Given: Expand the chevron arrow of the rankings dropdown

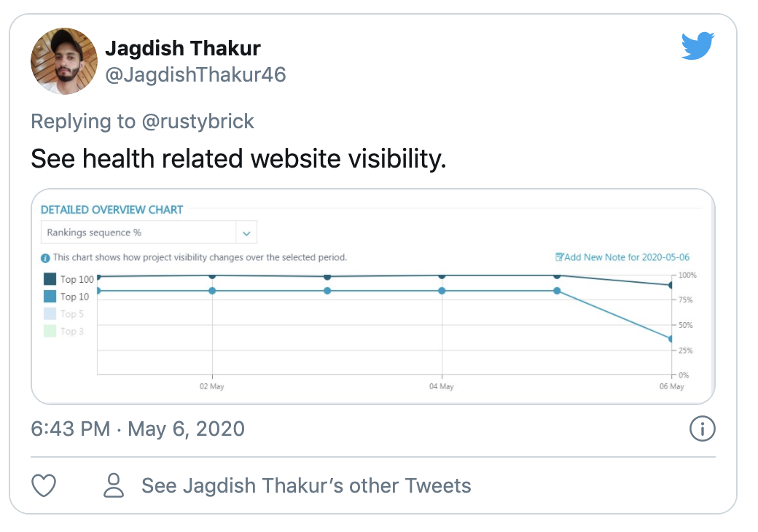Looking at the screenshot, I should point(246,233).
